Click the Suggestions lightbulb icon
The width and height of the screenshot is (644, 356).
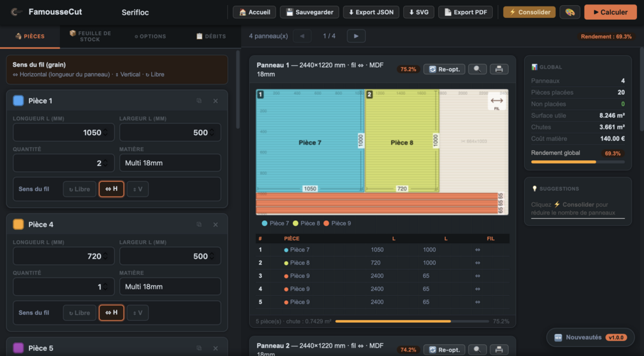pos(534,188)
